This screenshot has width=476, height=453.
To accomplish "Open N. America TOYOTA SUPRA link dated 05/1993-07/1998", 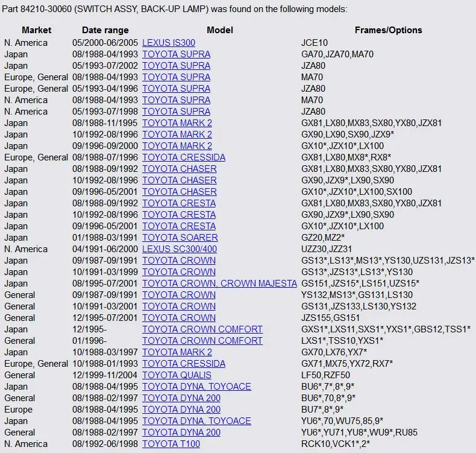I will click(x=176, y=112).
